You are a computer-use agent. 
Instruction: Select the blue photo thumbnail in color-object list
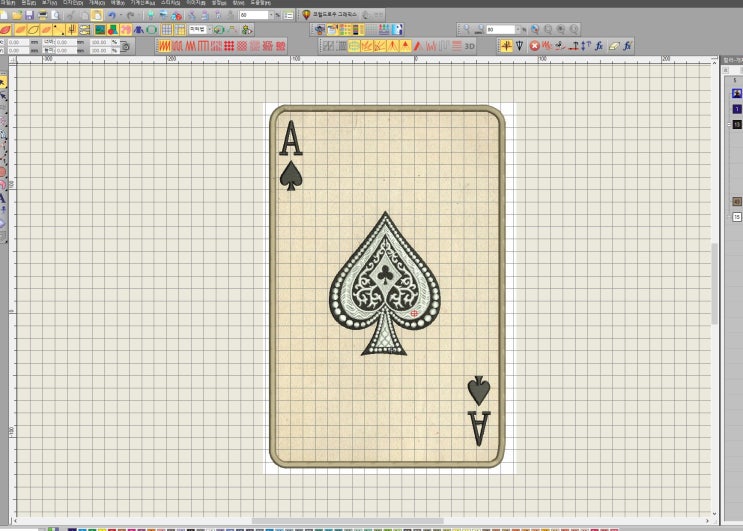point(736,93)
